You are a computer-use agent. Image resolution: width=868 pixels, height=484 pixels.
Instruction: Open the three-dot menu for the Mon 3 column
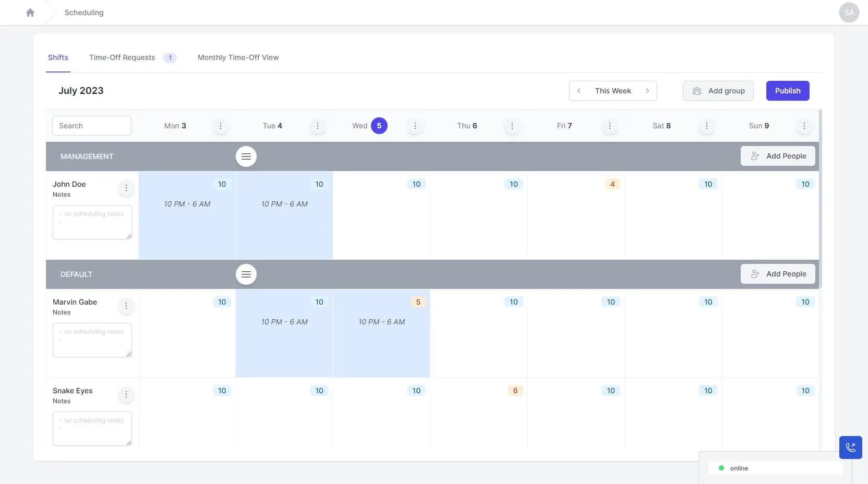(220, 126)
